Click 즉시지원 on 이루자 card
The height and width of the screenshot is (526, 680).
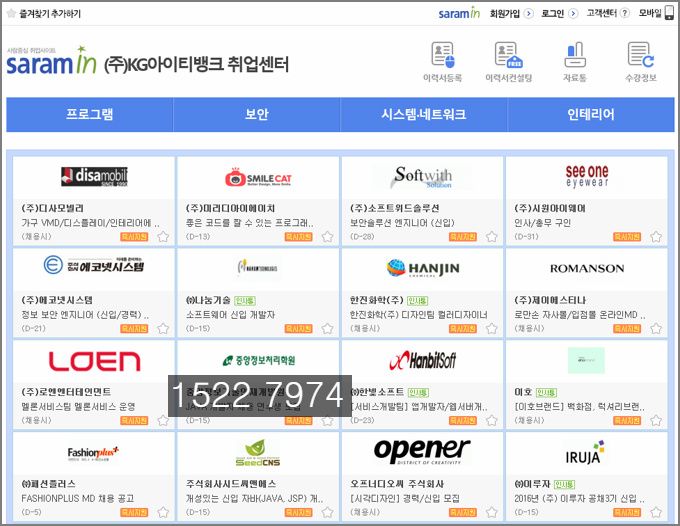click(x=627, y=513)
